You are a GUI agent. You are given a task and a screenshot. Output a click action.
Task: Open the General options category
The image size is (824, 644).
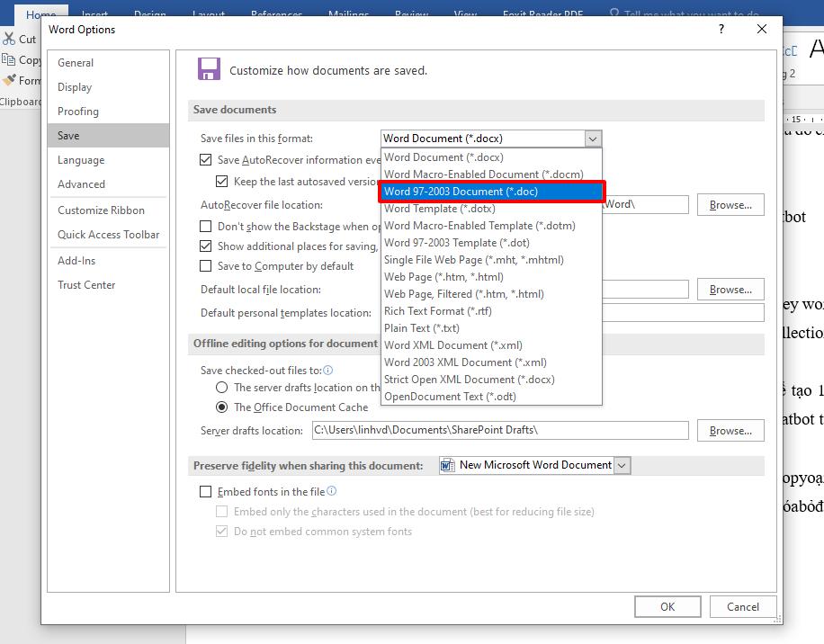108,62
